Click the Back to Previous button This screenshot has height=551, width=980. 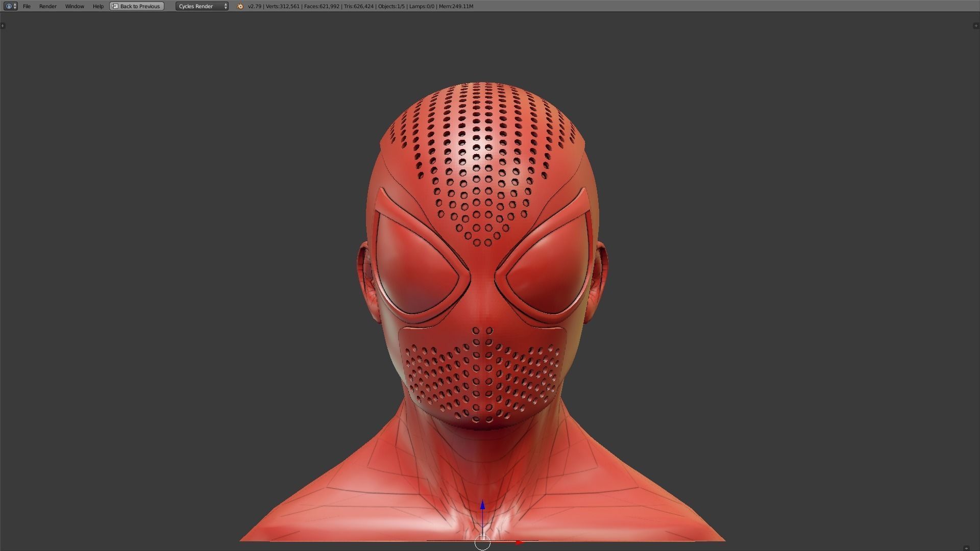click(x=137, y=6)
